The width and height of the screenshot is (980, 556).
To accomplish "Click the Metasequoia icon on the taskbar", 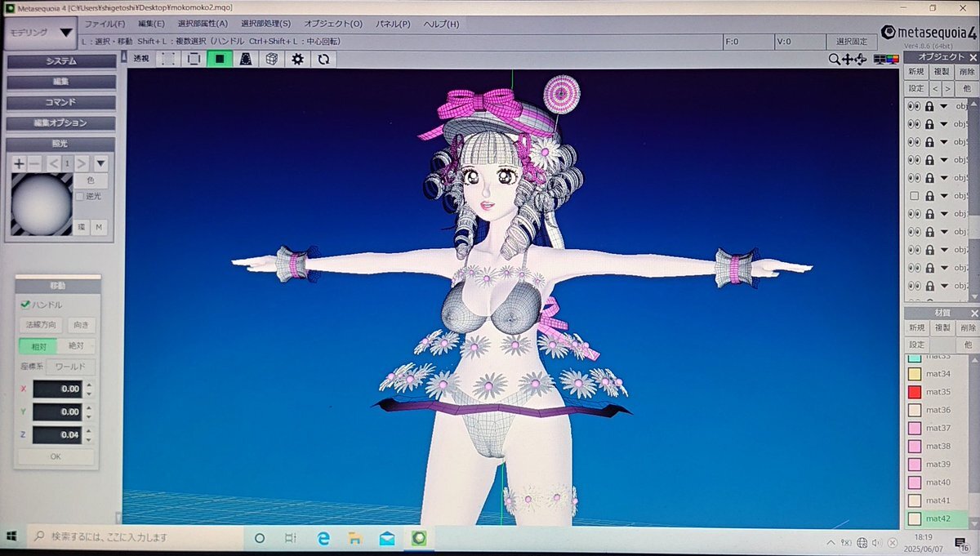I will [x=418, y=538].
